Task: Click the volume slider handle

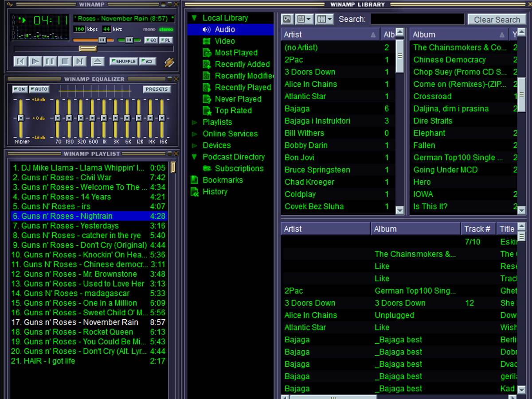Action: 102,40
